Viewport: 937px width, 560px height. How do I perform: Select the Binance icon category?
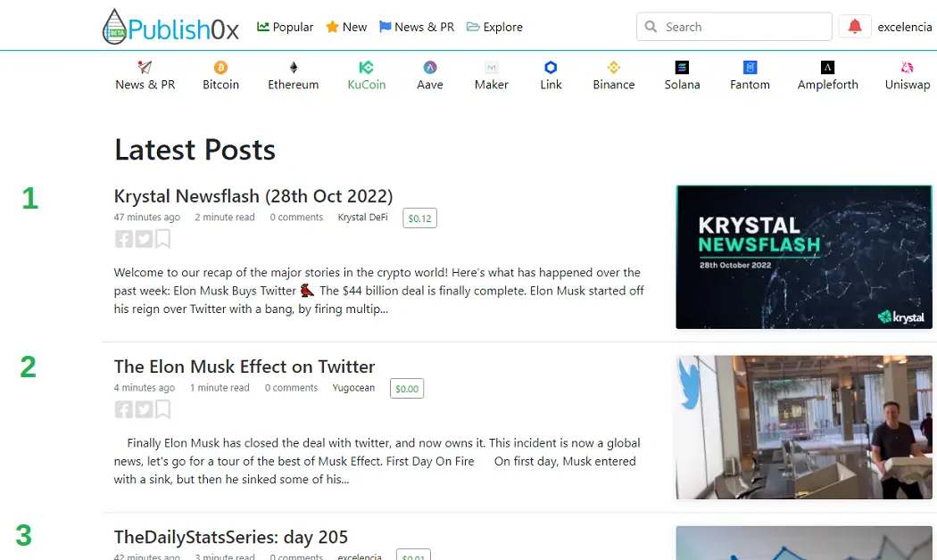point(614,76)
